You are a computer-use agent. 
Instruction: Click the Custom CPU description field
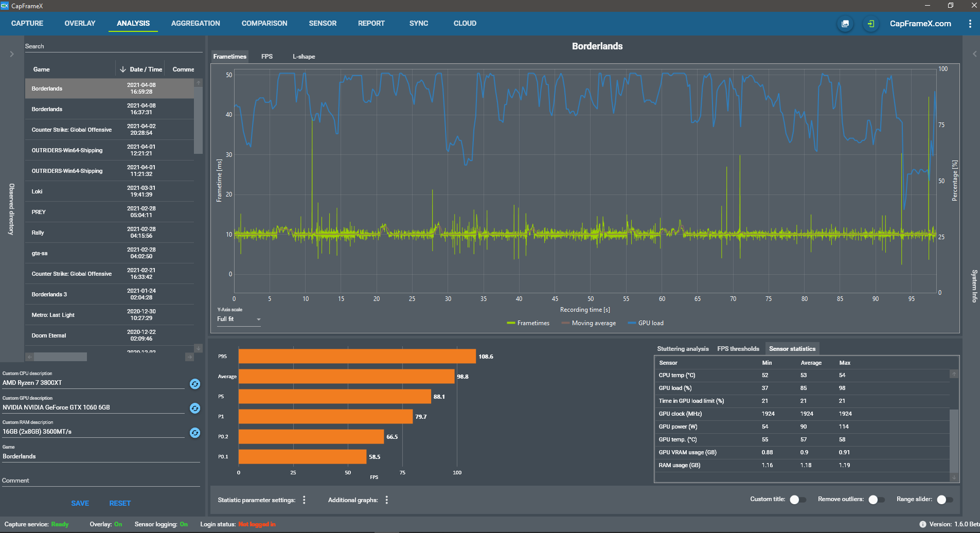(93, 383)
